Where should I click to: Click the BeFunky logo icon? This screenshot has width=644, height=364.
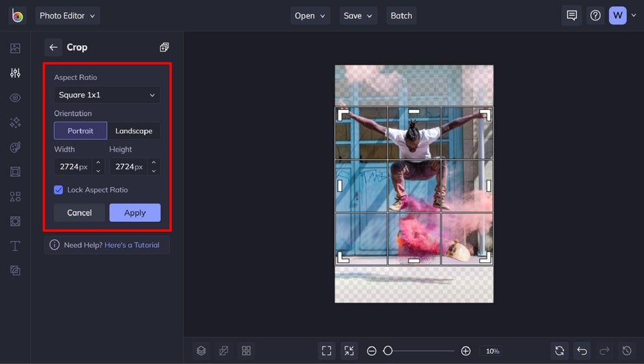(17, 16)
